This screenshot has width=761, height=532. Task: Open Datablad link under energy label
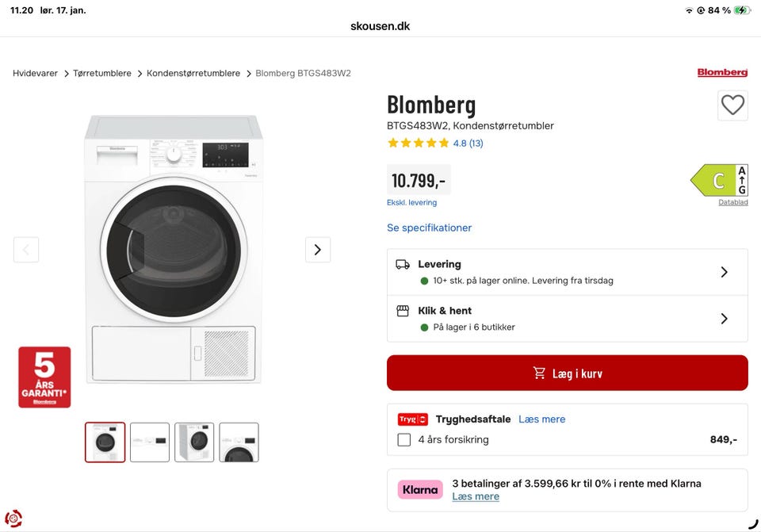(732, 202)
